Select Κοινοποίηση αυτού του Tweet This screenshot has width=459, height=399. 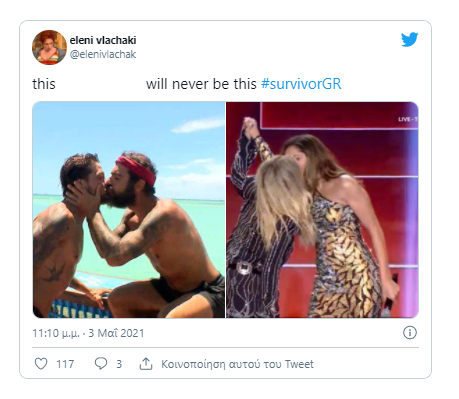pos(237,364)
